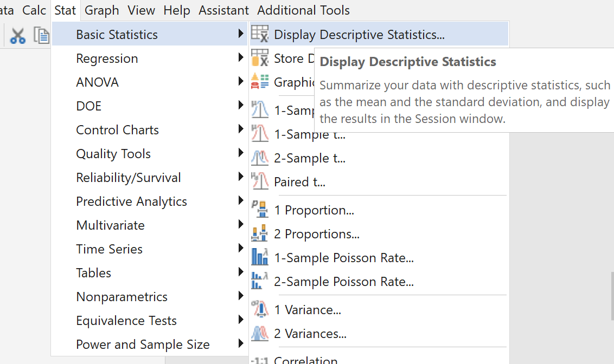
Task: Expand the Control Charts submenu arrow
Action: (x=241, y=129)
